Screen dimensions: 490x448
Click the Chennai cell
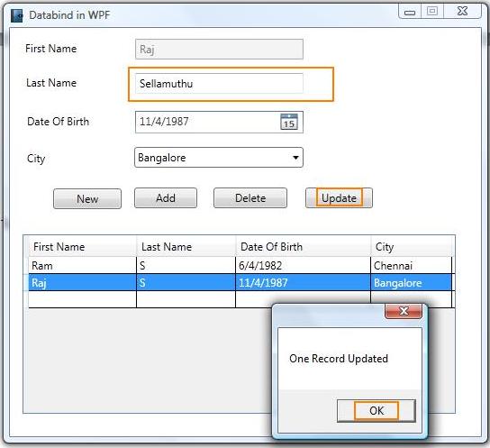click(412, 265)
